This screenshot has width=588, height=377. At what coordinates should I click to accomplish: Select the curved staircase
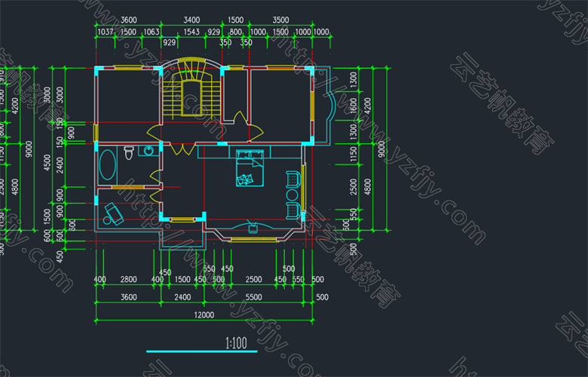click(191, 89)
